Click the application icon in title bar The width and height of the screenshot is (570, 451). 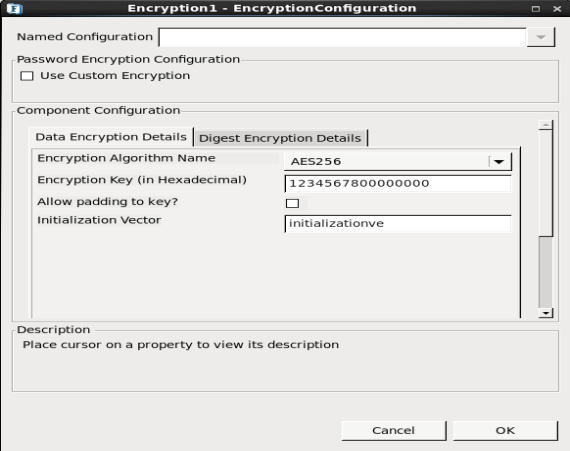[15, 8]
